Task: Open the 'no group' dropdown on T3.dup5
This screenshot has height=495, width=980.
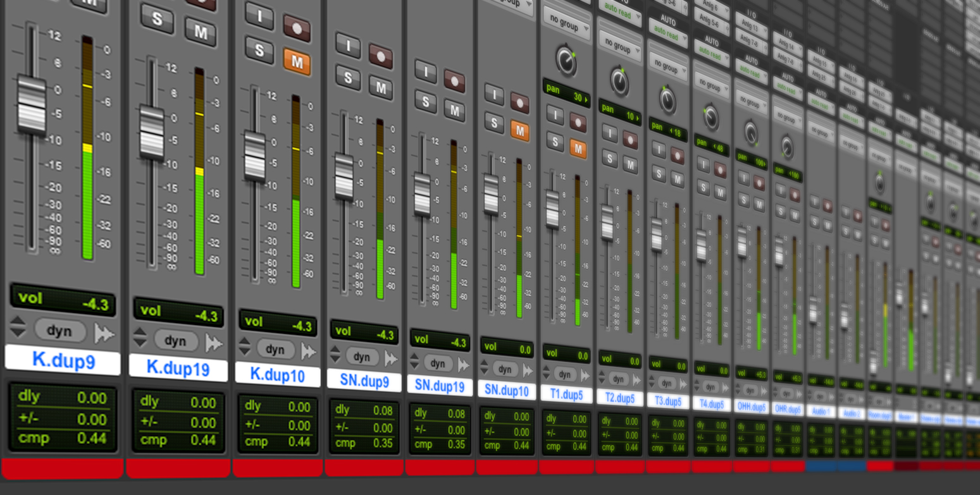Action: [x=667, y=66]
